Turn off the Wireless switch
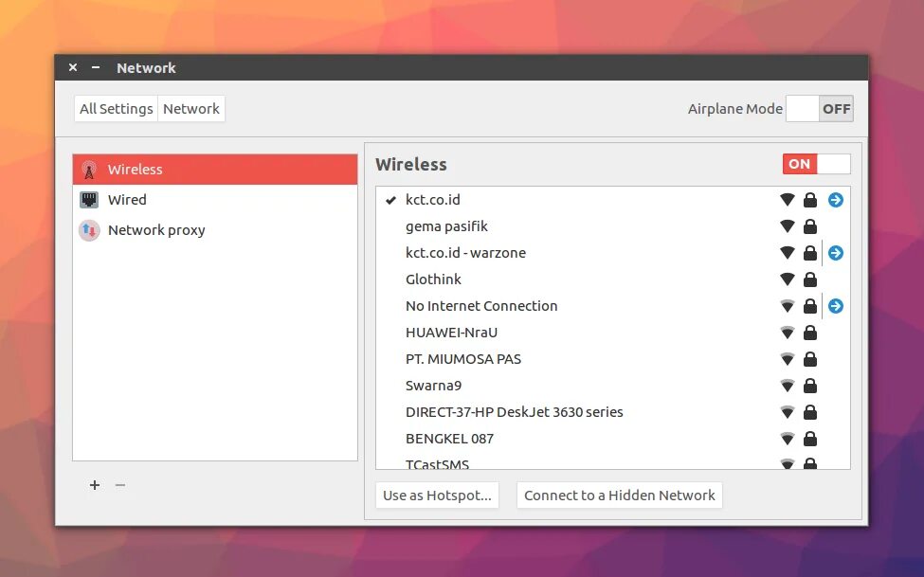Image resolution: width=924 pixels, height=577 pixels. click(x=816, y=164)
